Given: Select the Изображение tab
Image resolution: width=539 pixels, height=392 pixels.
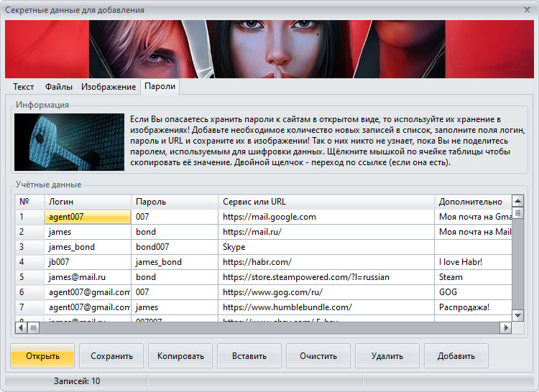Looking at the screenshot, I should pyautogui.click(x=109, y=87).
